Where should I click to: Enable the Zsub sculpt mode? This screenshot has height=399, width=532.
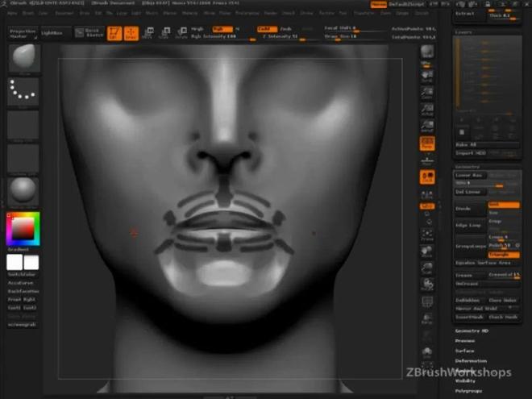[285, 29]
